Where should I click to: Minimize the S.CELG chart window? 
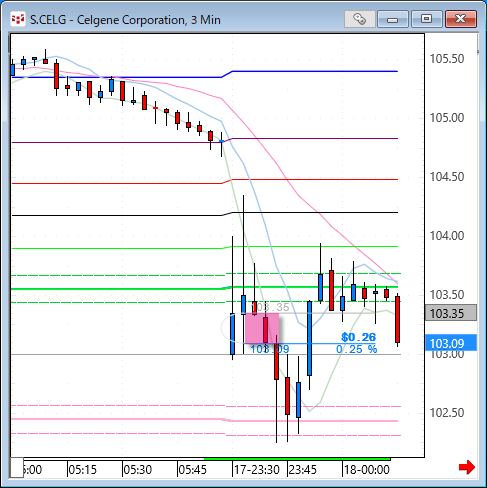click(393, 19)
